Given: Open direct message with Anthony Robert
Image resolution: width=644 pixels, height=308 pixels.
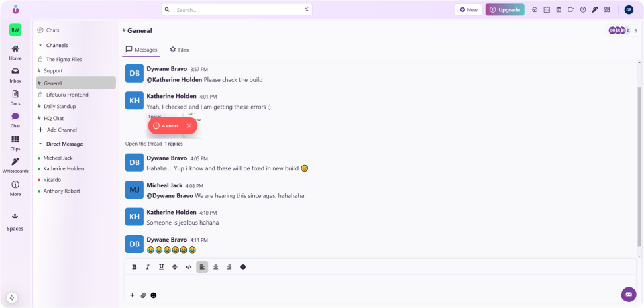Looking at the screenshot, I should coord(62,191).
